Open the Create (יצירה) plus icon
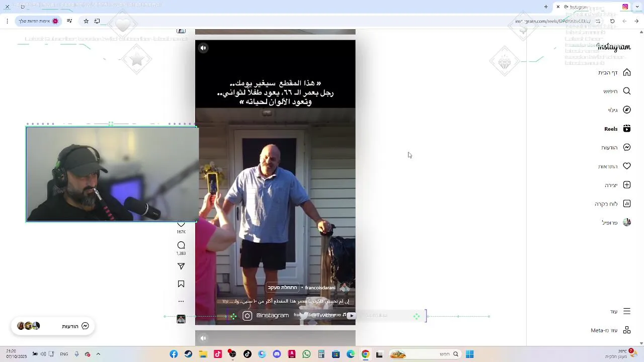 pyautogui.click(x=627, y=185)
